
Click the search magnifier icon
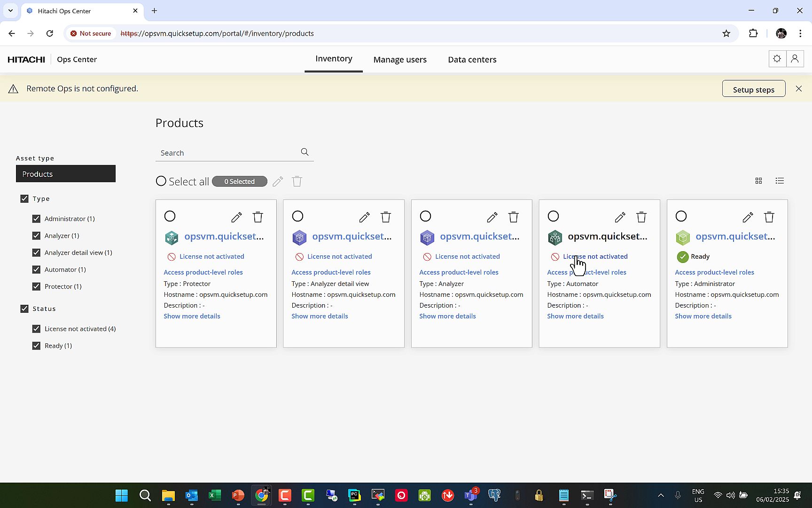(305, 152)
